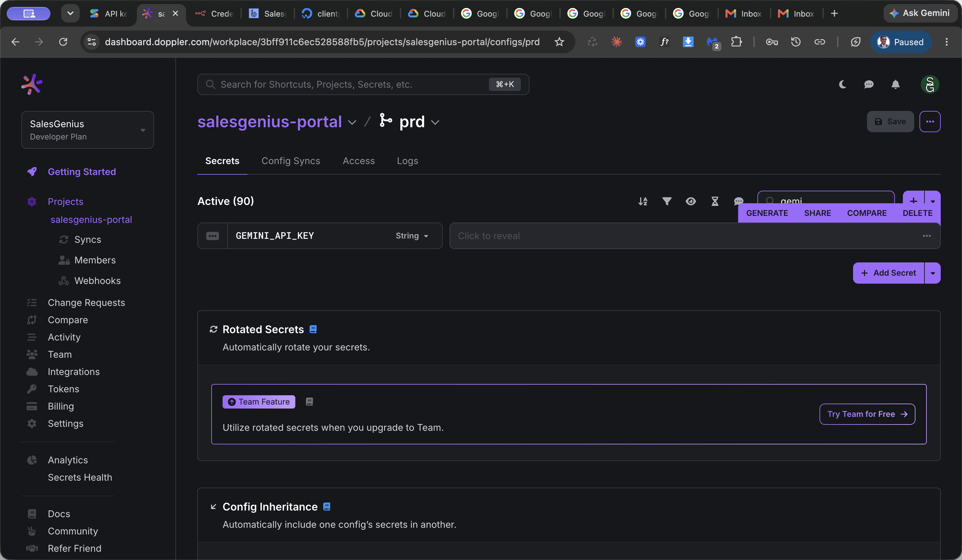962x560 pixels.
Task: Open the Chrome extensions puzzle icon
Action: pos(736,42)
